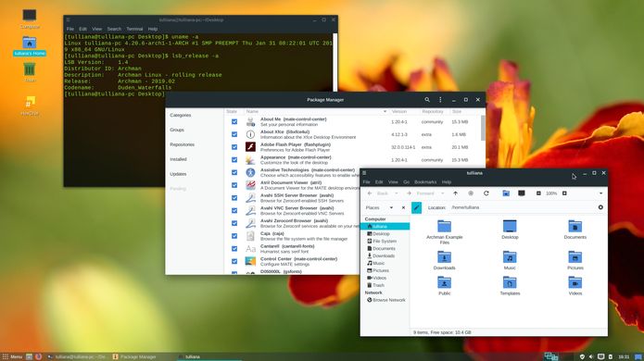Select Installed in Package Manager sidebar
644x361 pixels.
(x=178, y=159)
